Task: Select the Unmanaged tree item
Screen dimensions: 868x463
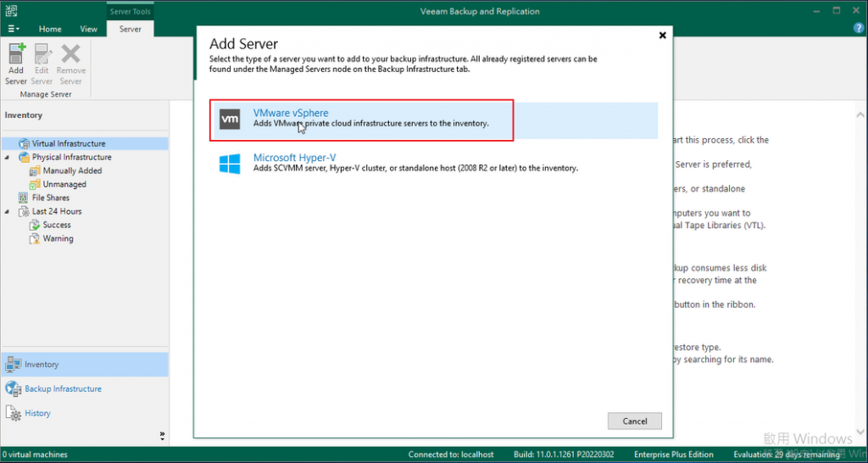Action: [x=64, y=184]
